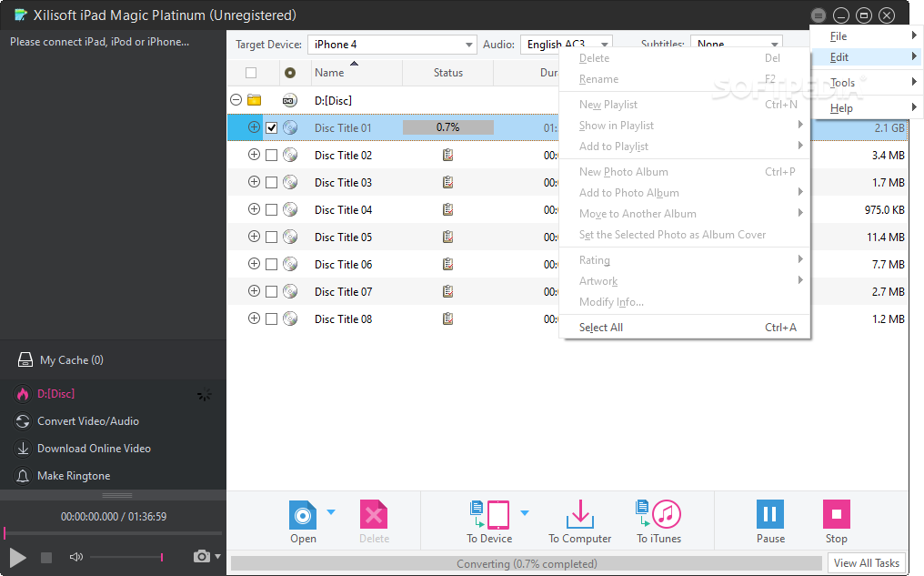Open My Cache drive icon
The image size is (924, 576).
click(x=25, y=359)
